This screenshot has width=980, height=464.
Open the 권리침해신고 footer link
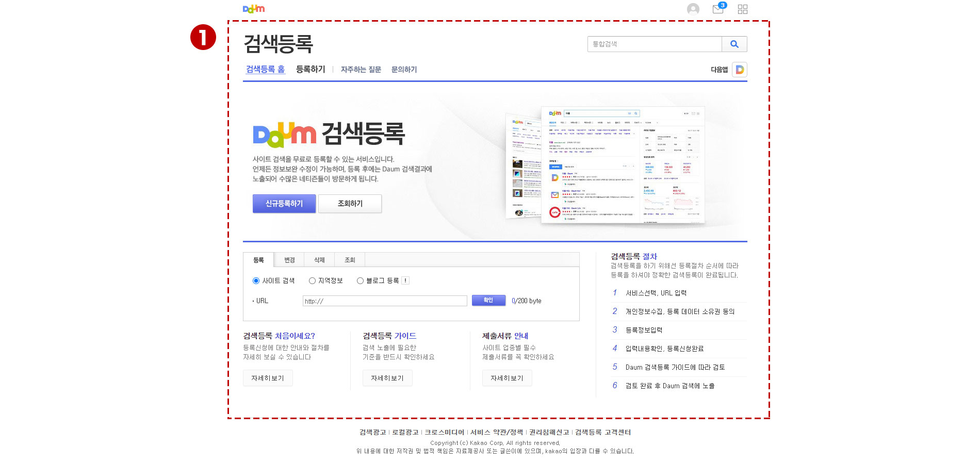(549, 432)
